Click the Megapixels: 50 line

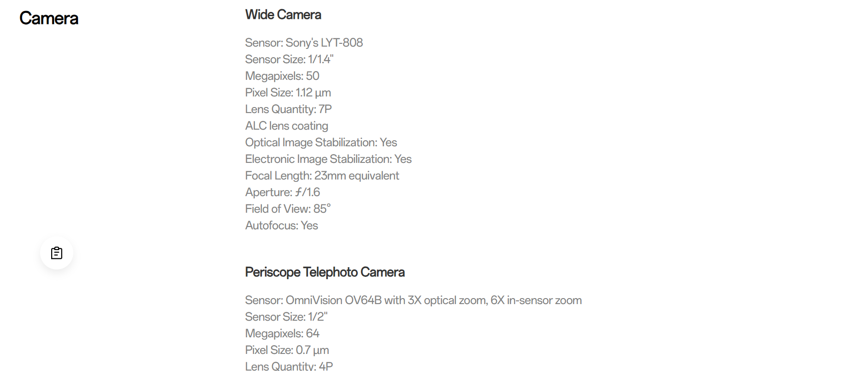point(282,76)
